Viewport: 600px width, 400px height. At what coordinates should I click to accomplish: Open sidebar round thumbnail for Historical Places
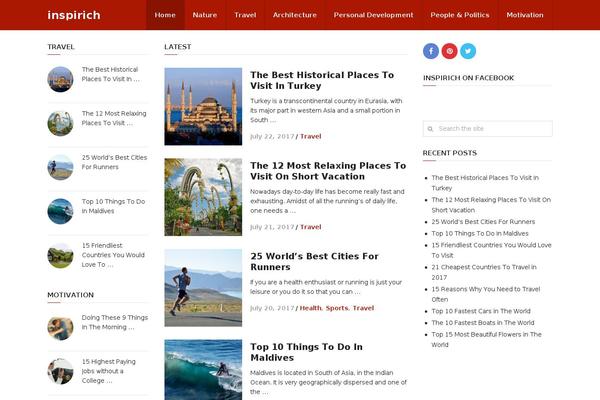pos(60,79)
